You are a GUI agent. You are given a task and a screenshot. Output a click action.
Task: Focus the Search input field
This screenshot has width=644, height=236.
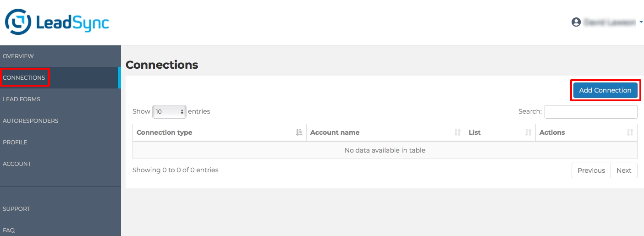click(x=590, y=111)
